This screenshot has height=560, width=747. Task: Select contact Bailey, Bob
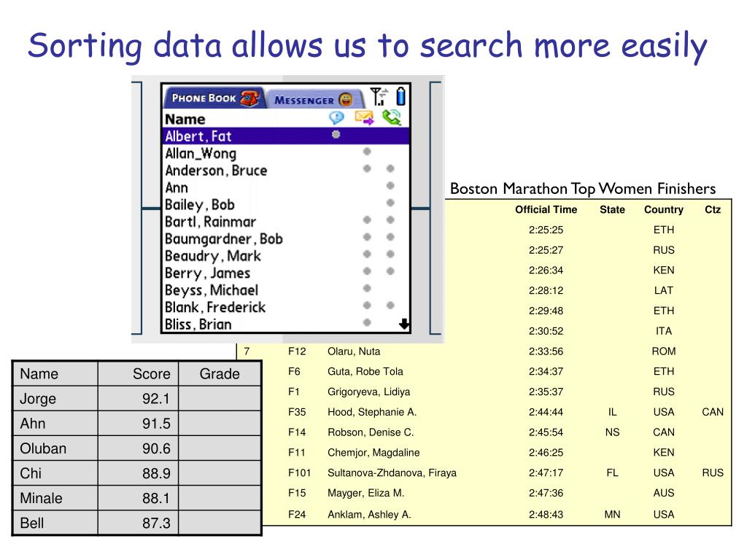pos(286,205)
